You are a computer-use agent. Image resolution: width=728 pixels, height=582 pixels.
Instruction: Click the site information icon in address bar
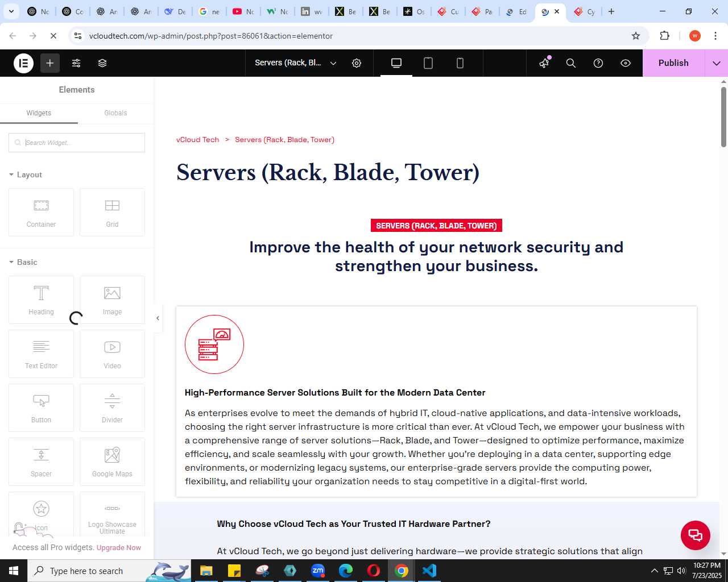click(x=78, y=36)
